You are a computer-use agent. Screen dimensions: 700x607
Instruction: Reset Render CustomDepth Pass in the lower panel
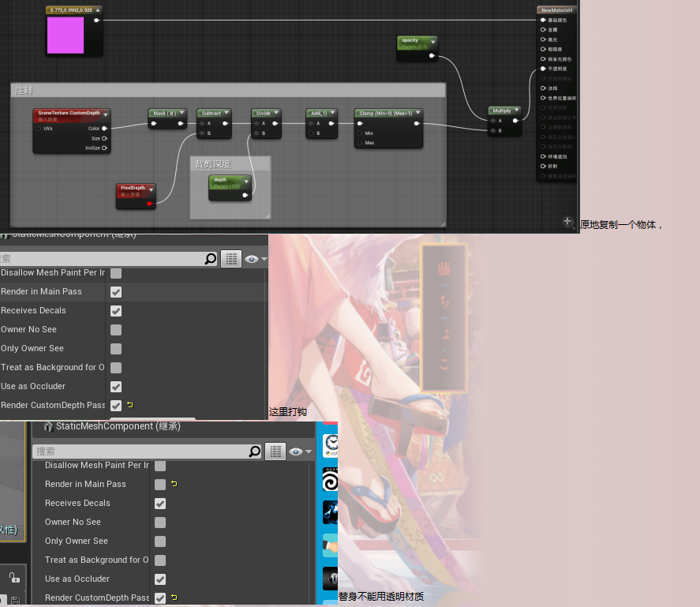pos(174,598)
